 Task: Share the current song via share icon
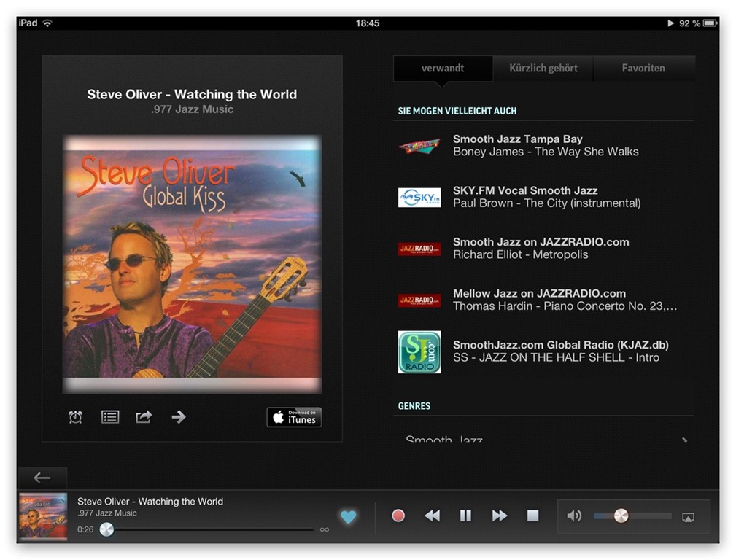pyautogui.click(x=144, y=417)
